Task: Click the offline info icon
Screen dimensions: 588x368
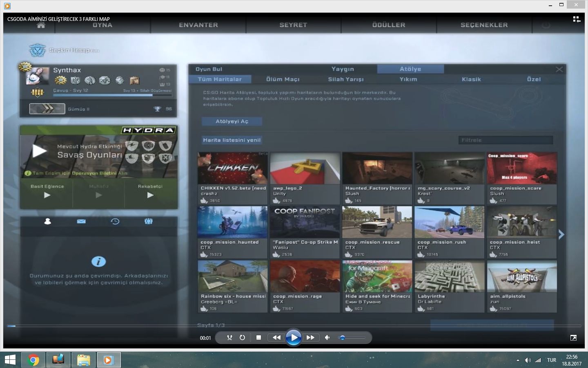Action: [98, 261]
